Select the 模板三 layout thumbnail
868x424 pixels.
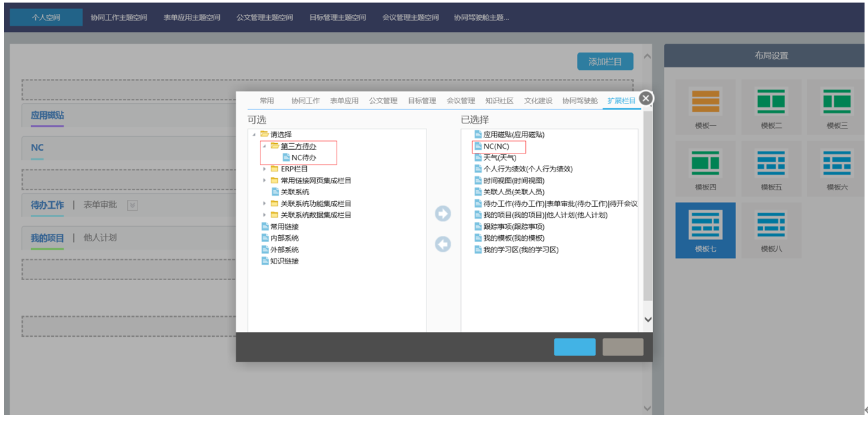coord(836,107)
